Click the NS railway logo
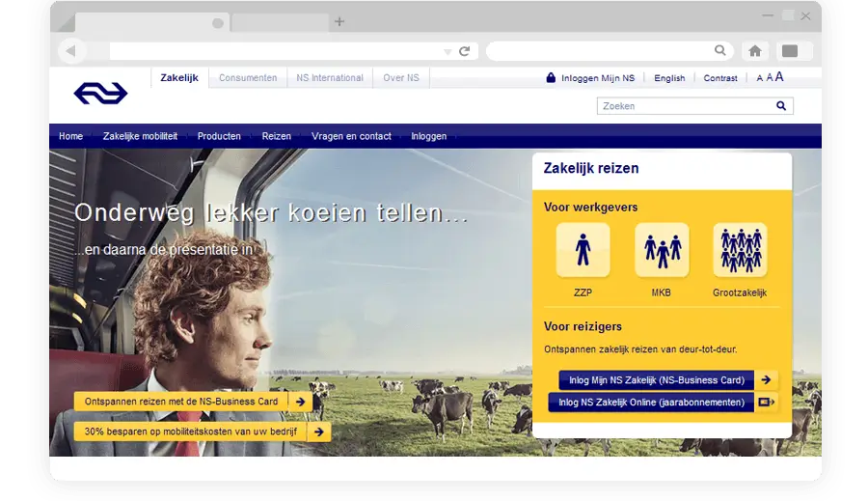 100,93
